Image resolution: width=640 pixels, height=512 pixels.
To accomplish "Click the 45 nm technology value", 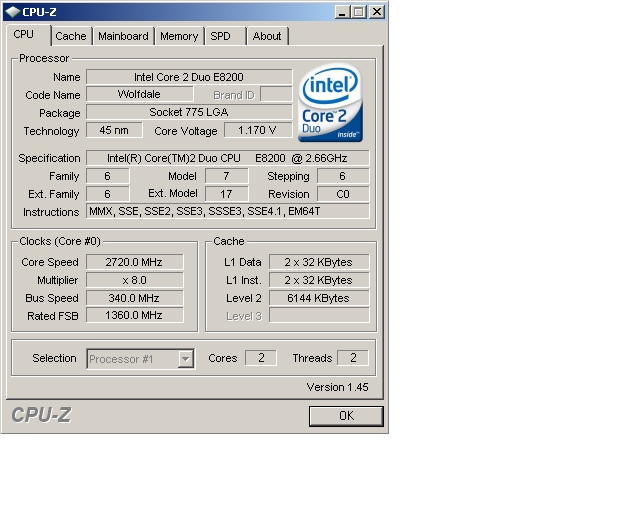I will pyautogui.click(x=114, y=130).
